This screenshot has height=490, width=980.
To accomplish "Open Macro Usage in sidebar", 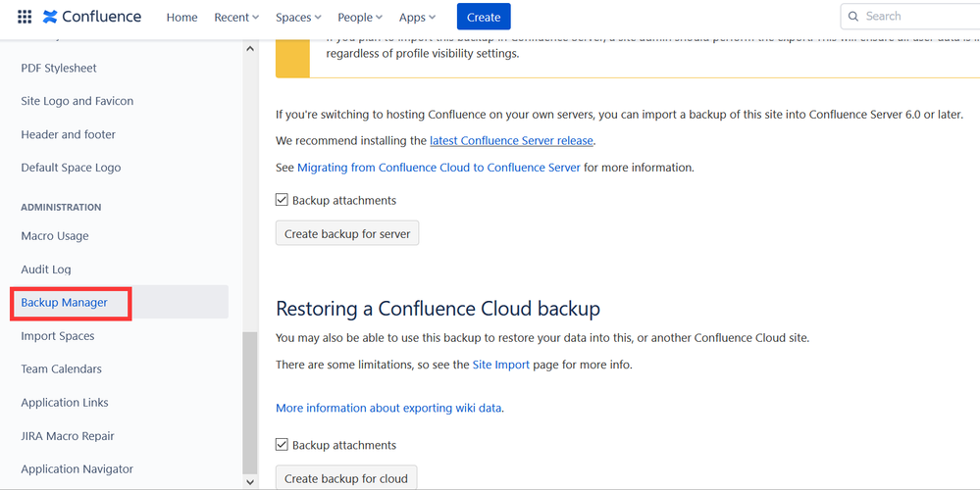I will click(55, 236).
